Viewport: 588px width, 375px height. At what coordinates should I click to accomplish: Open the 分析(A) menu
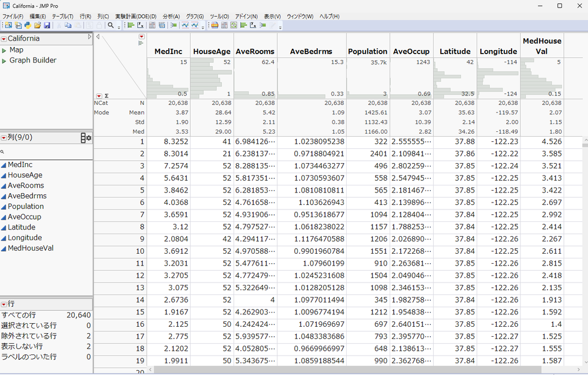tap(171, 16)
